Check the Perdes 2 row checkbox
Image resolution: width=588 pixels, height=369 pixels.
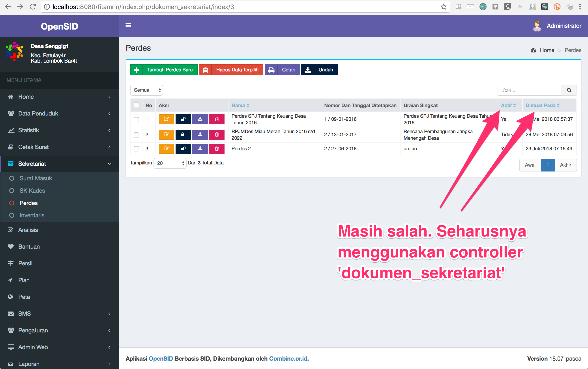[x=136, y=149]
